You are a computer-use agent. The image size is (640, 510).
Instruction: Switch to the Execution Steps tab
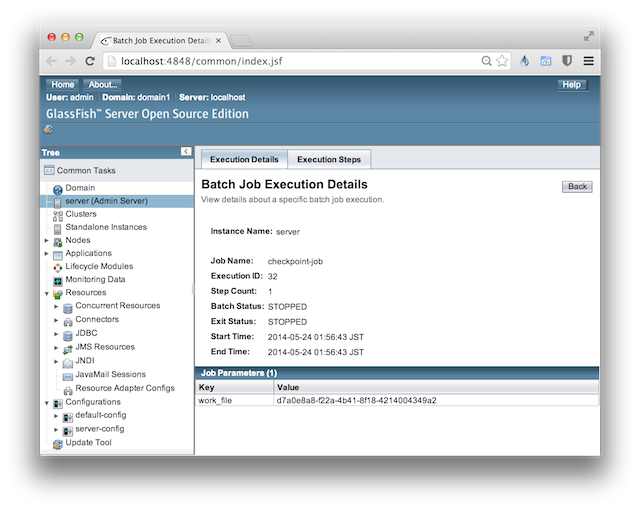[x=329, y=160]
